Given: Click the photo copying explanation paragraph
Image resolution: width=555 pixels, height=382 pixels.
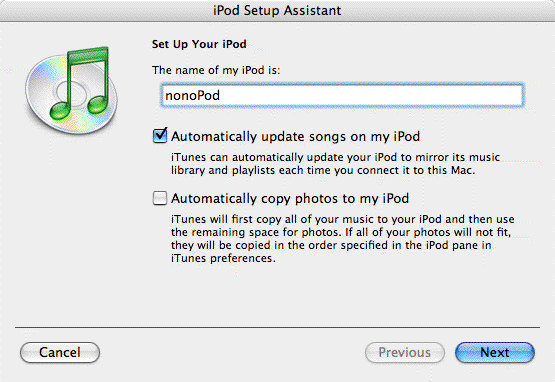Looking at the screenshot, I should pyautogui.click(x=342, y=239).
